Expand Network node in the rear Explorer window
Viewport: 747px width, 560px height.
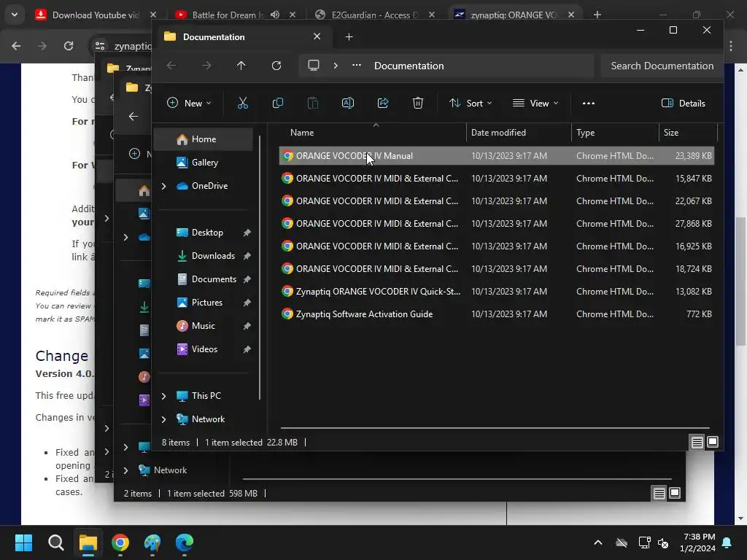pos(125,470)
